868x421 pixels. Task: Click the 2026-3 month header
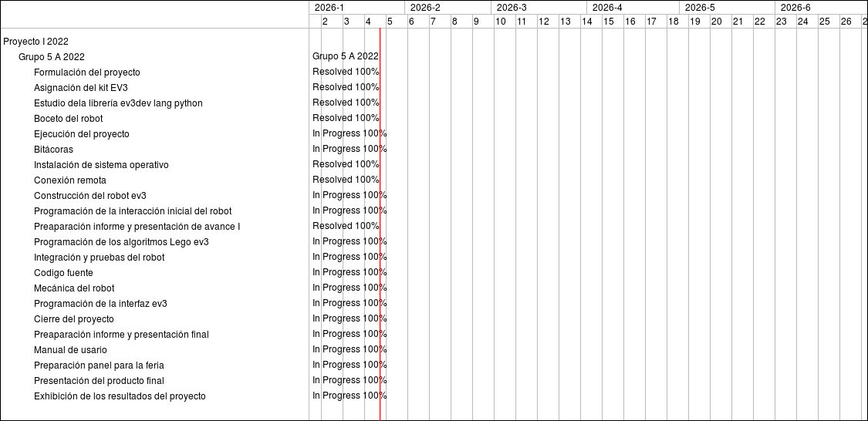pos(512,8)
